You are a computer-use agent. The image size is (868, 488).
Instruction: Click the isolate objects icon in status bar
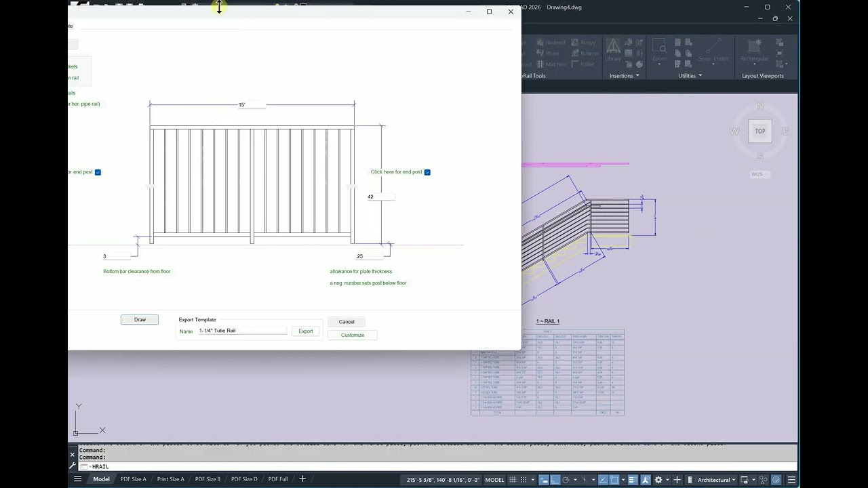(x=764, y=480)
